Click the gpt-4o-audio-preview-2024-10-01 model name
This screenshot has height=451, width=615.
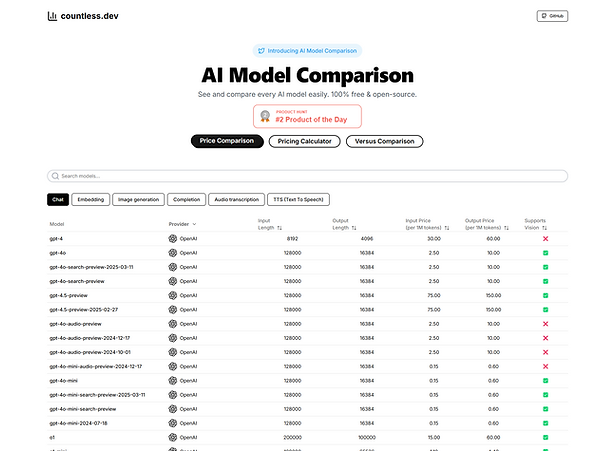click(x=90, y=352)
